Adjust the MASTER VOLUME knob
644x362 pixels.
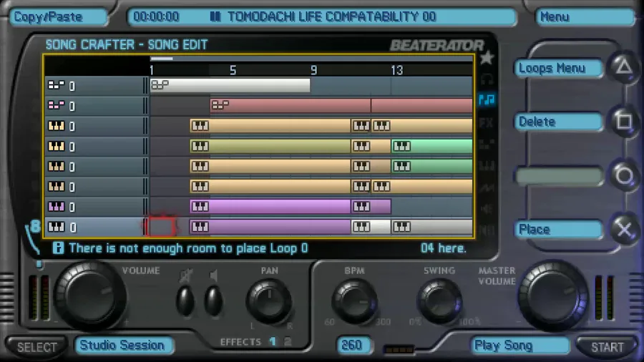[x=554, y=295]
